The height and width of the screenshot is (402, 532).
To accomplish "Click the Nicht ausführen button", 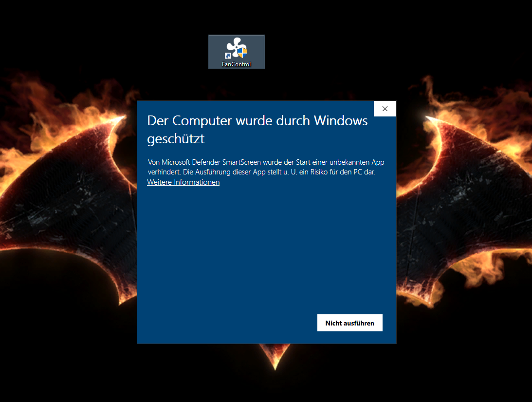I will coord(350,323).
